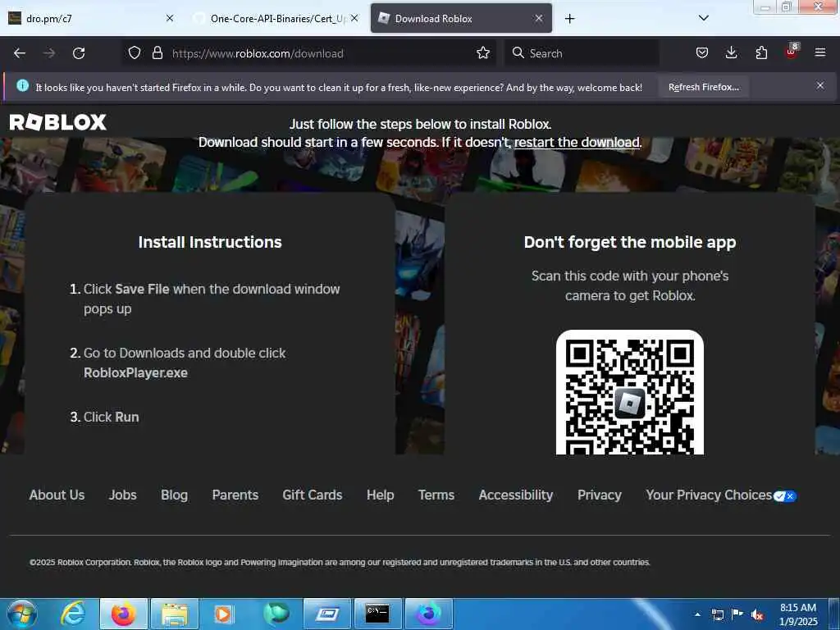The height and width of the screenshot is (630, 840).
Task: Open the Help footer link
Action: pyautogui.click(x=381, y=495)
